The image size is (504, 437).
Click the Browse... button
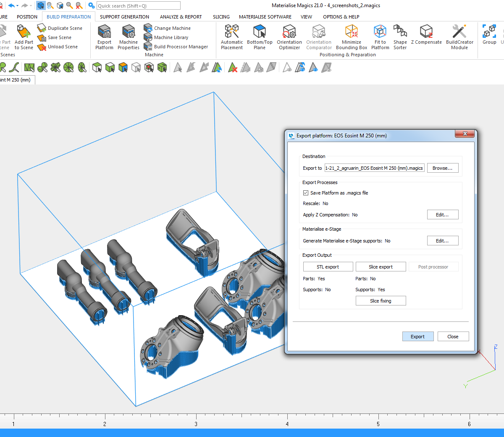443,168
